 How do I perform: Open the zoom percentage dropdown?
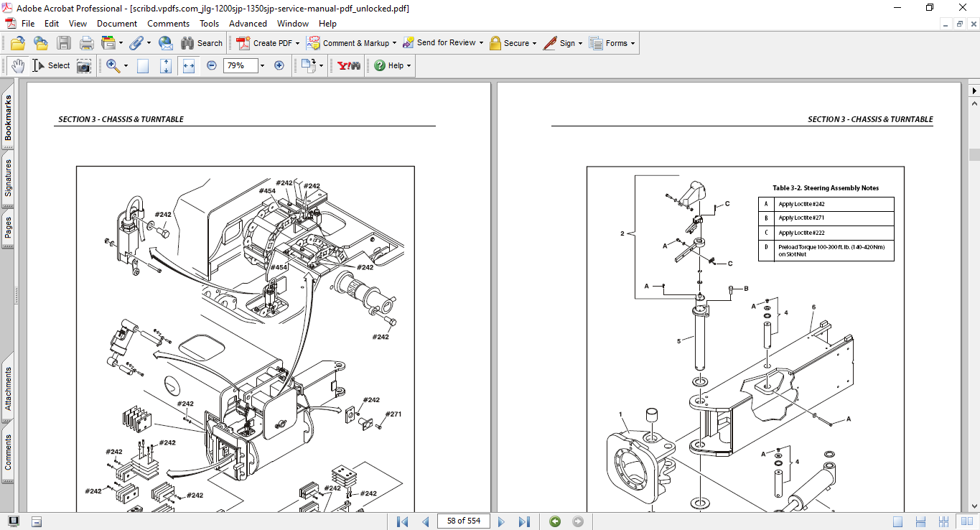click(x=262, y=66)
